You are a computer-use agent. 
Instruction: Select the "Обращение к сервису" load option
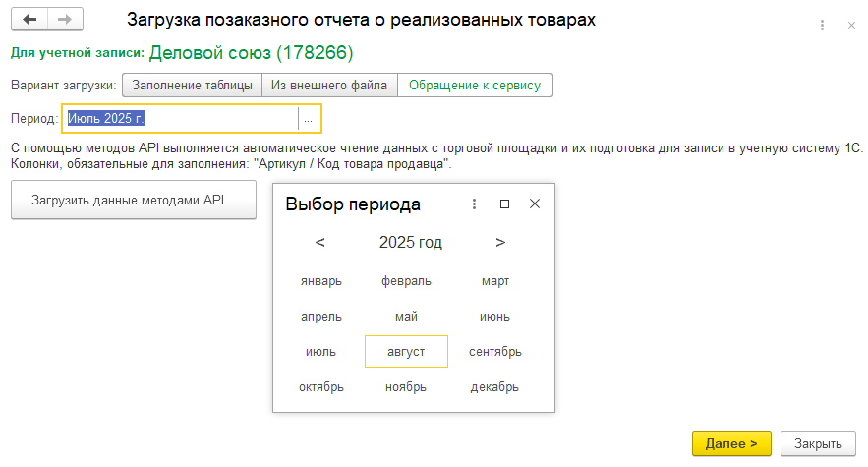click(x=475, y=86)
